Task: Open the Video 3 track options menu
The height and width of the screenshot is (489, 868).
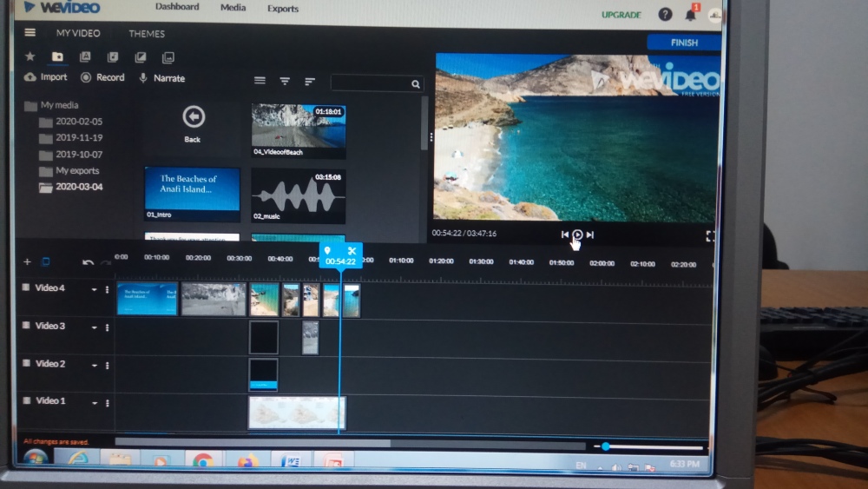Action: pos(108,327)
